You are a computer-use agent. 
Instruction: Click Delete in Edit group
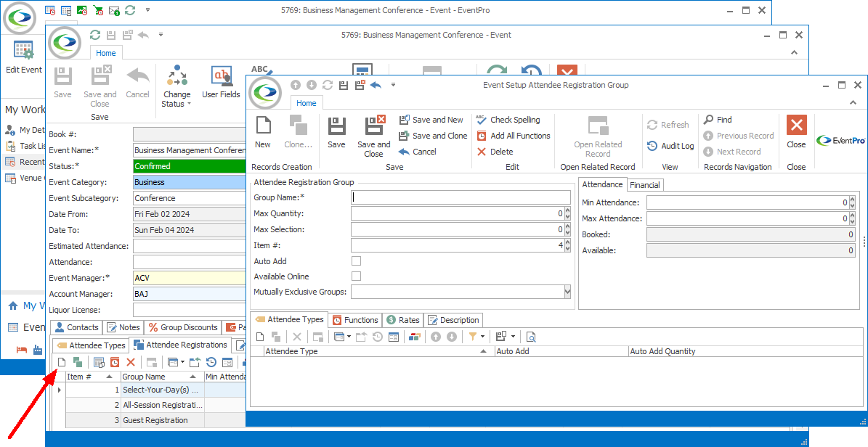point(495,152)
